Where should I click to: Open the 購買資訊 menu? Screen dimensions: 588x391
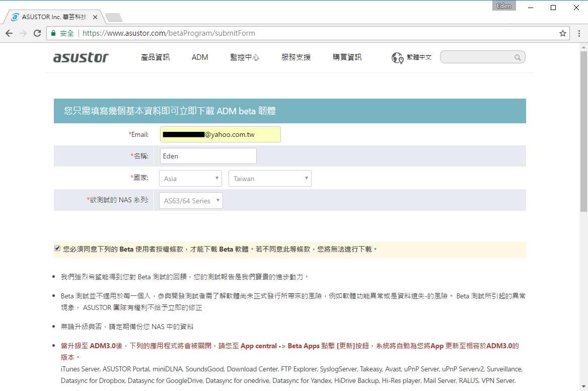(347, 57)
